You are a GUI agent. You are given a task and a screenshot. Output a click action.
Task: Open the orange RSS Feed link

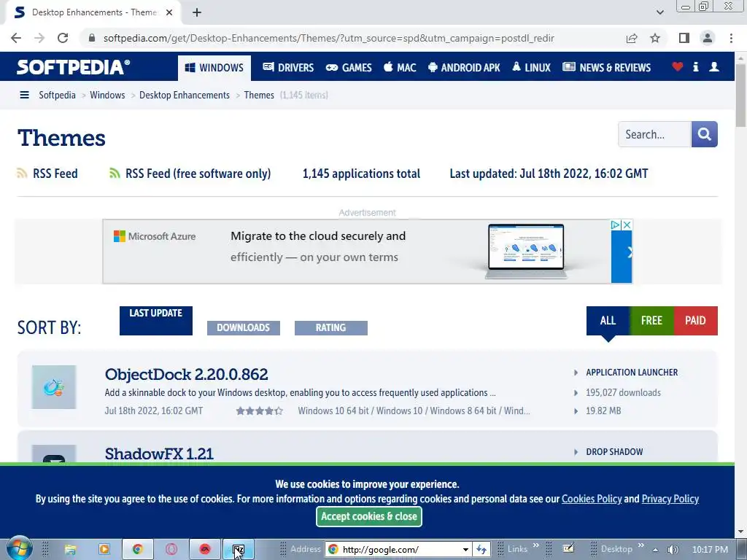[47, 174]
